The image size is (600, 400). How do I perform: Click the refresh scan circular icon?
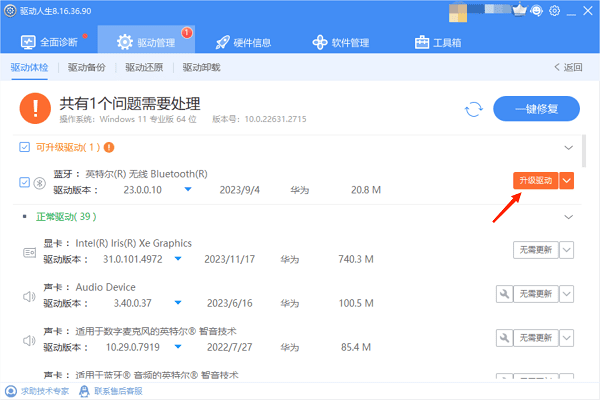[474, 109]
